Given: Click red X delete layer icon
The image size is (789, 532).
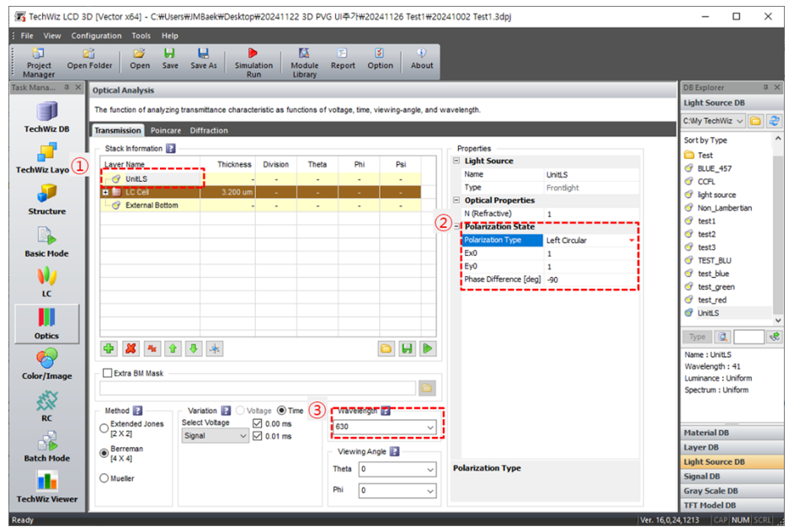Looking at the screenshot, I should [x=131, y=348].
